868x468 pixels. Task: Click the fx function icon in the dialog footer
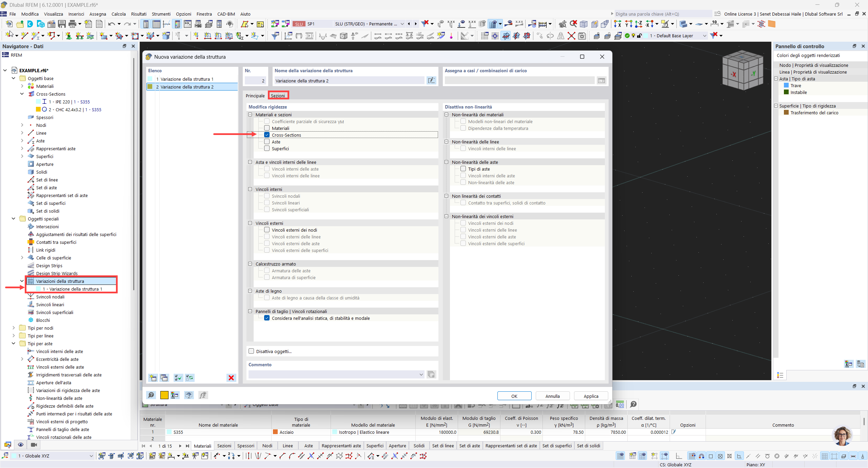(x=203, y=395)
